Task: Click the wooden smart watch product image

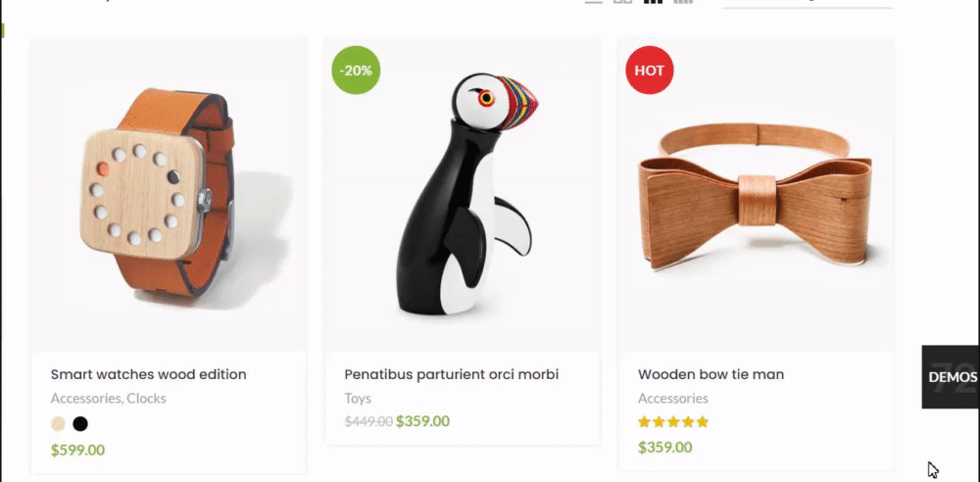Action: coord(169,194)
